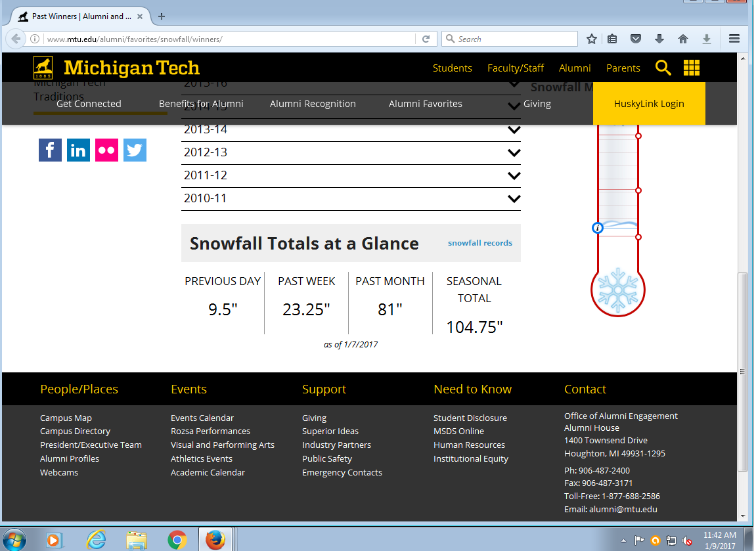Open the LinkedIn social icon

point(78,150)
